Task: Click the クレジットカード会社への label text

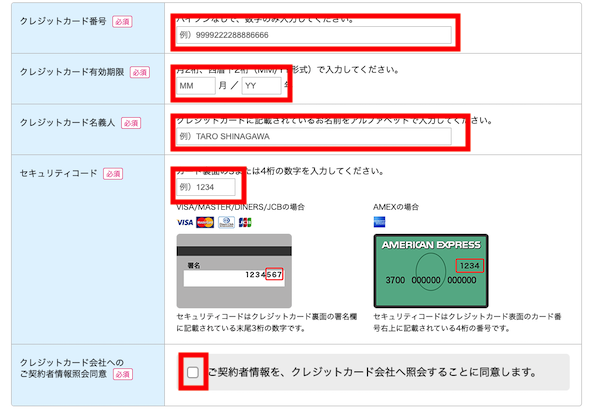Action: [72, 362]
